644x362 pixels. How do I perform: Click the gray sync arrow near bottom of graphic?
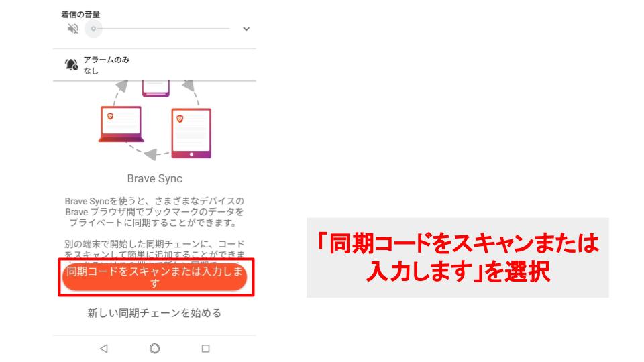tap(152, 154)
